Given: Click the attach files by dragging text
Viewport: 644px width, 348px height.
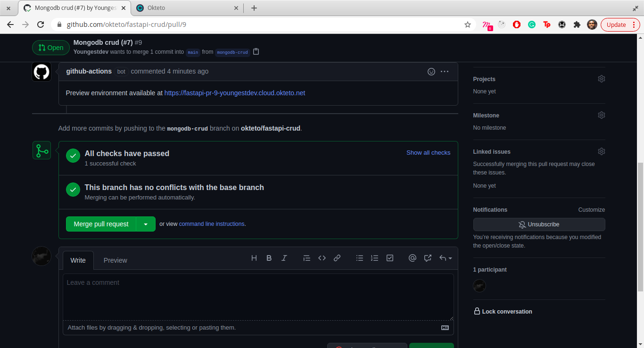Looking at the screenshot, I should coord(152,328).
